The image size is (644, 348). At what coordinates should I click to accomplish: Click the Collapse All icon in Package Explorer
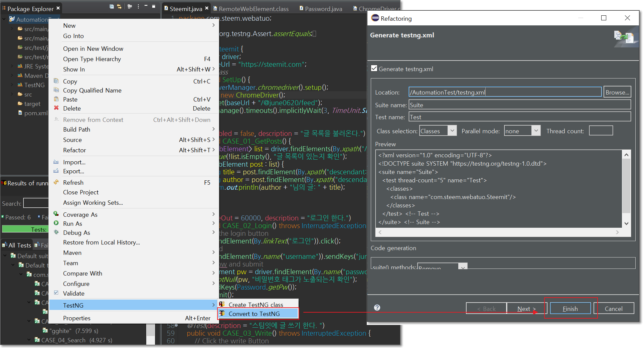pos(112,6)
